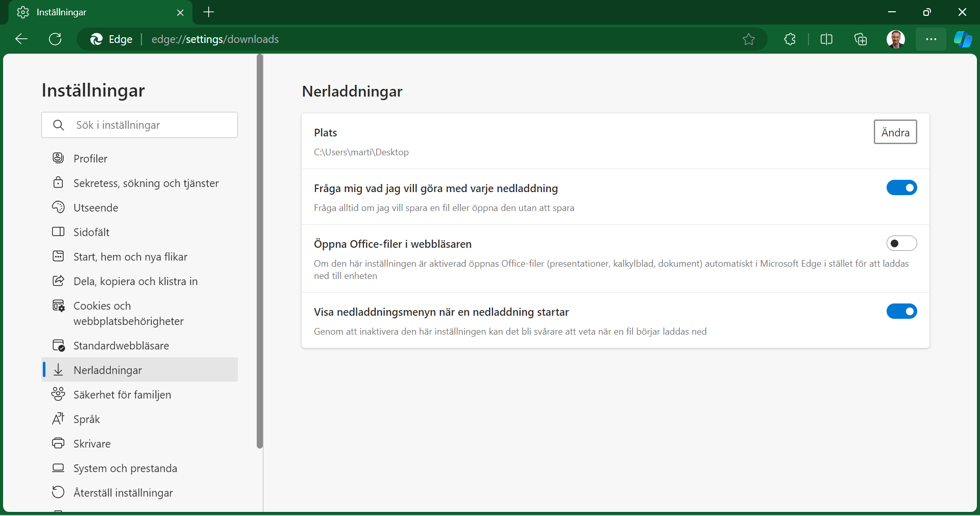The image size is (980, 516).
Task: Open a new browser tab
Action: tap(208, 12)
